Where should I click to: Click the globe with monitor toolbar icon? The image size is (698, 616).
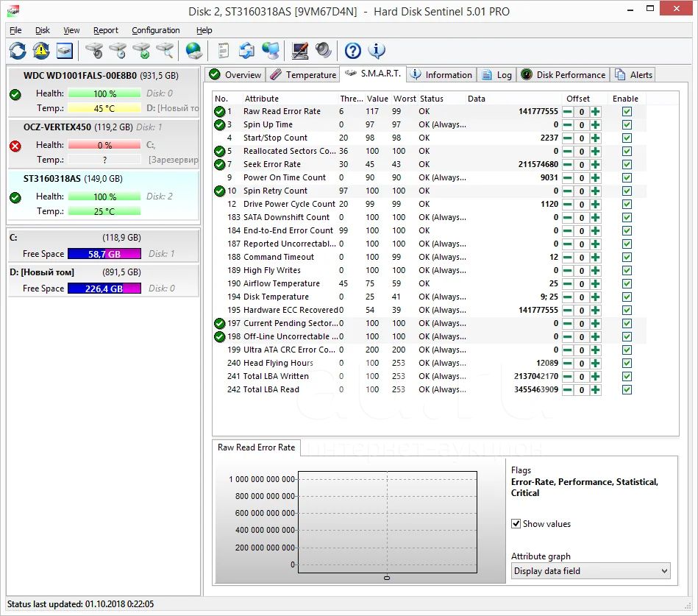(270, 50)
